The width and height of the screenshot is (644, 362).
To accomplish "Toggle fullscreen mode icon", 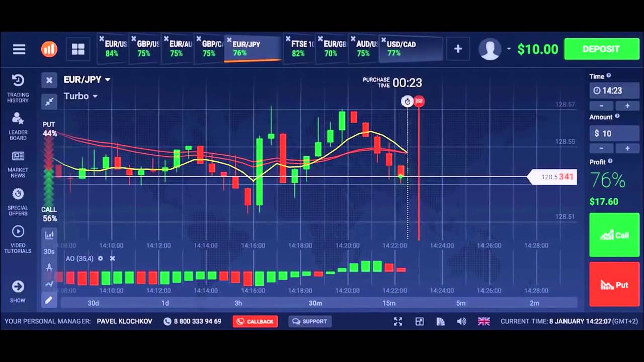I will (x=398, y=322).
